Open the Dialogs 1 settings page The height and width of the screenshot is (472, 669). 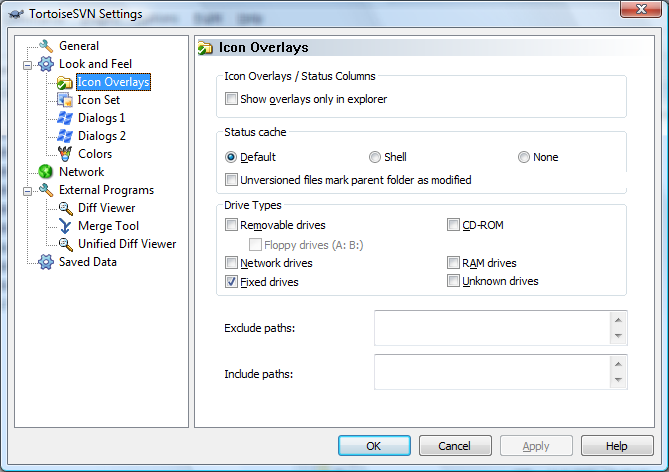pyautogui.click(x=102, y=118)
